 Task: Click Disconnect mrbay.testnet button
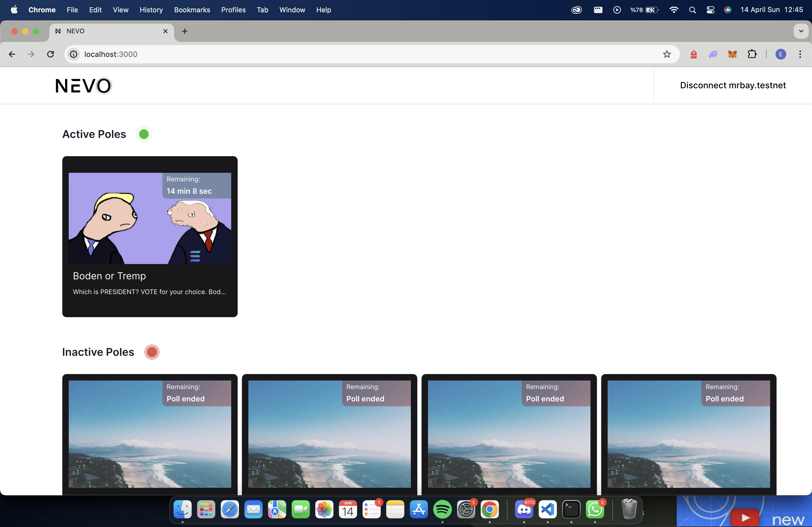[x=733, y=85]
